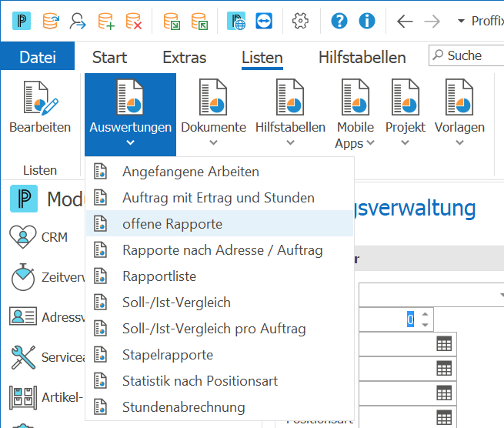This screenshot has height=428, width=504.
Task: Decrease the numeric value with down arrow
Action: point(425,325)
